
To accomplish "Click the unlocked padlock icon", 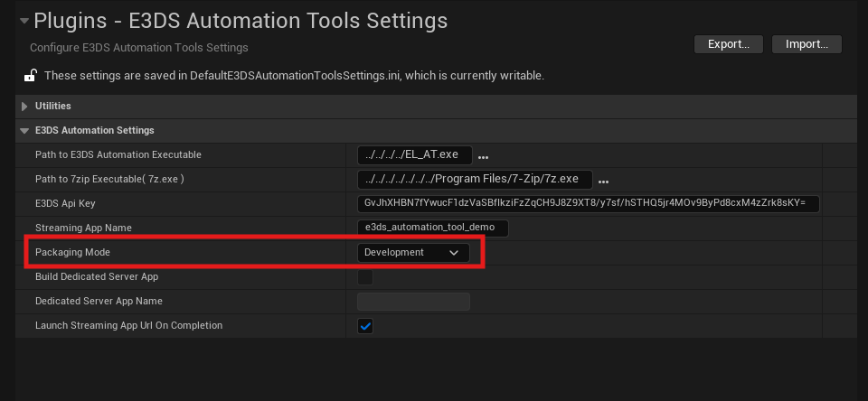I will [30, 76].
